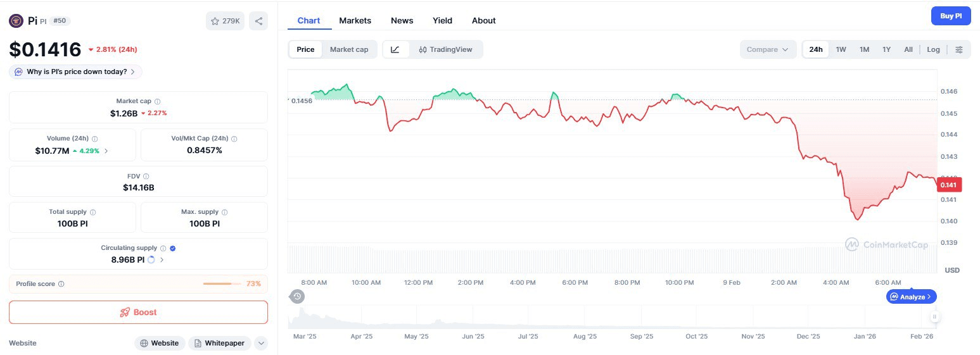Image resolution: width=980 pixels, height=355 pixels.
Task: Switch to the Markets tab
Action: tap(355, 20)
